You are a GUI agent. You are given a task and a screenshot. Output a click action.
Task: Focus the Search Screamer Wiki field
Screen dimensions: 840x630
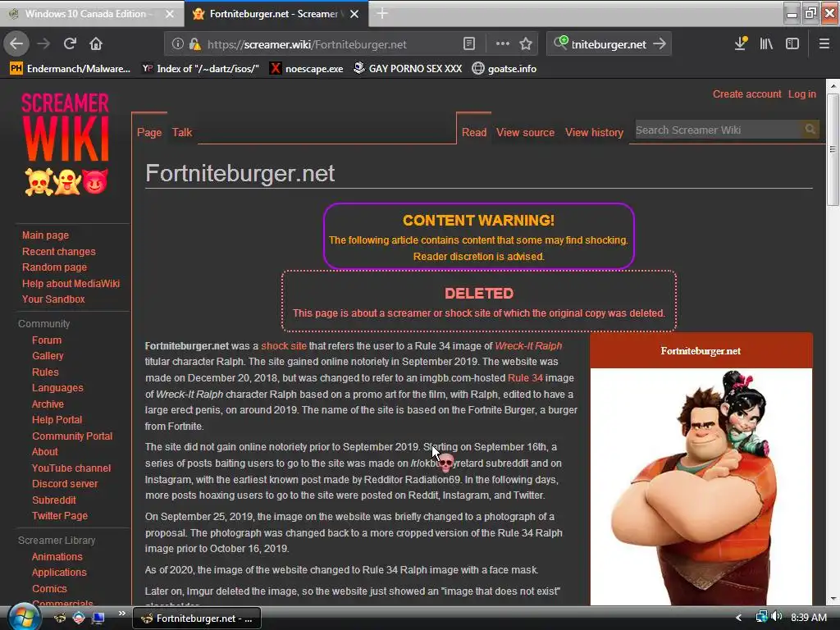point(718,130)
